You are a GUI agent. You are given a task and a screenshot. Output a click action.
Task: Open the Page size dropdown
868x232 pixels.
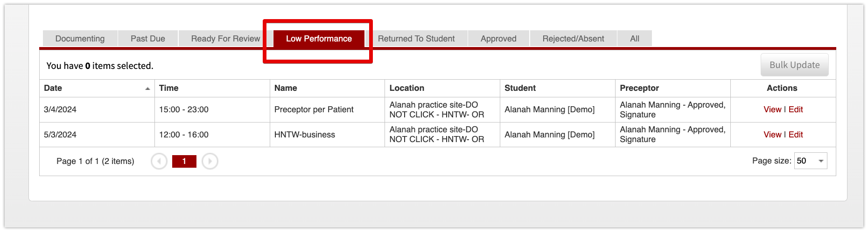(811, 161)
